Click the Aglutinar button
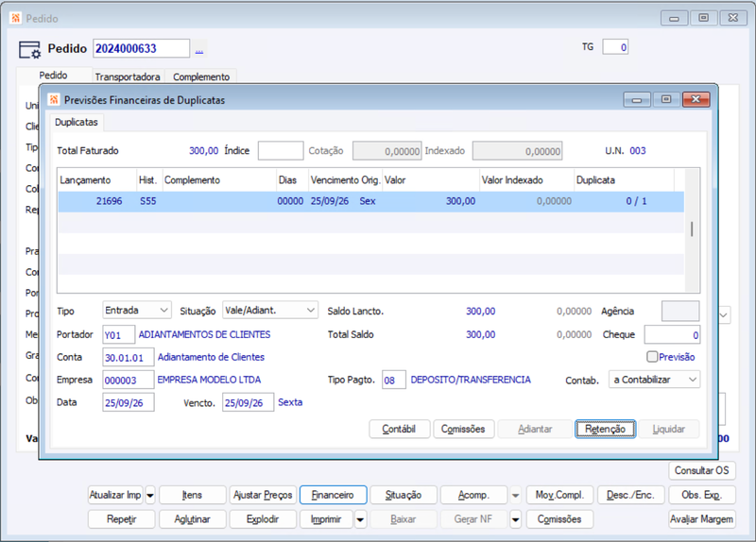The height and width of the screenshot is (542, 756). click(193, 519)
